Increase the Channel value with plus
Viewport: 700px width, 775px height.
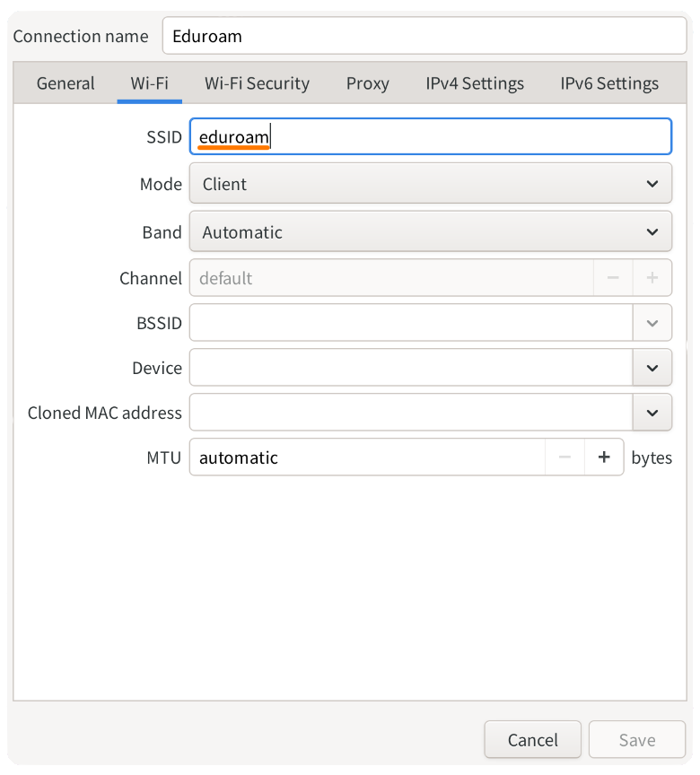(652, 278)
